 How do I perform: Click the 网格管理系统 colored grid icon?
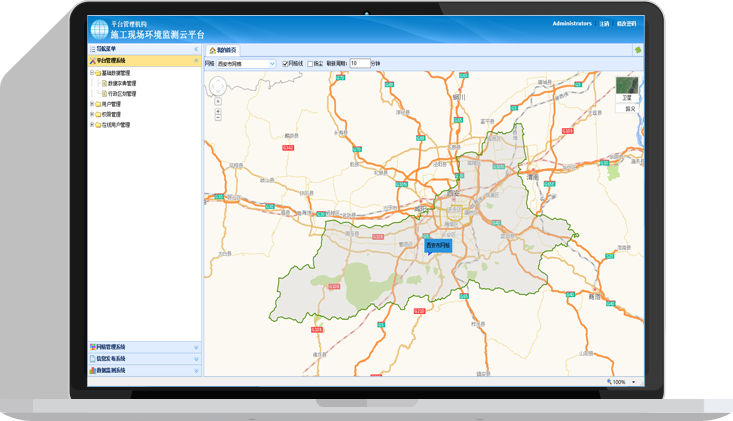point(93,347)
